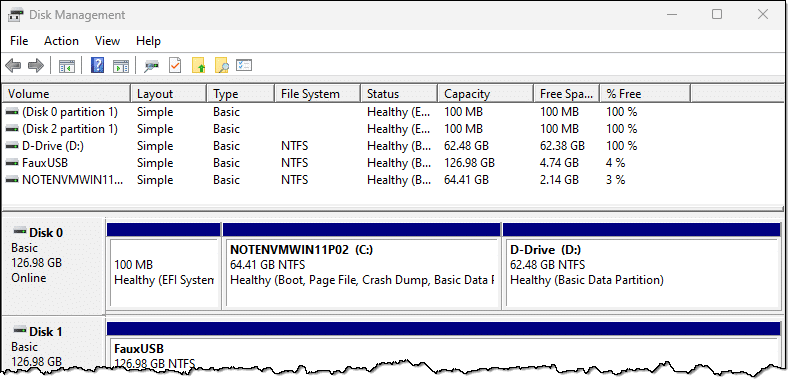The width and height of the screenshot is (791, 384).
Task: Sort by the % Free column header
Action: [645, 94]
